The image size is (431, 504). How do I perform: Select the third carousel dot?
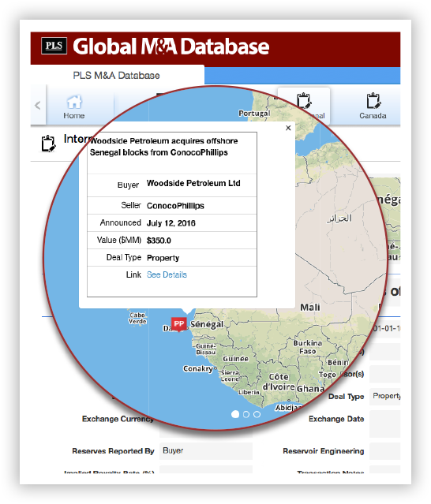pyautogui.click(x=257, y=414)
